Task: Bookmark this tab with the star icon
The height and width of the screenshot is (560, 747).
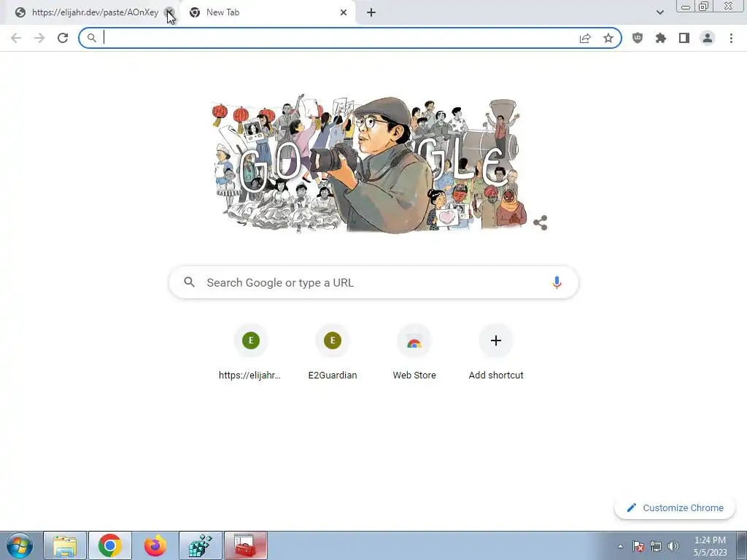Action: pos(608,38)
